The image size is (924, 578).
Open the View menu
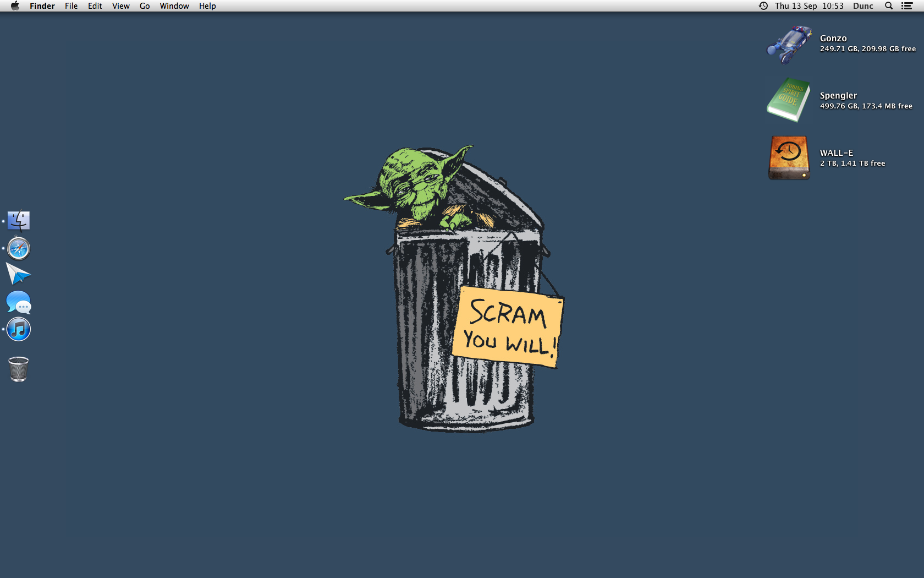[x=121, y=6]
